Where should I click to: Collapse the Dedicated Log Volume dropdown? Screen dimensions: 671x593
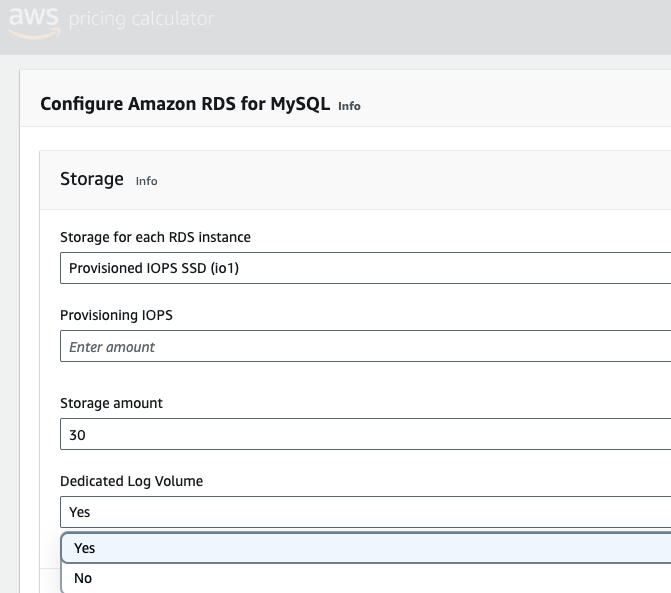click(x=365, y=512)
